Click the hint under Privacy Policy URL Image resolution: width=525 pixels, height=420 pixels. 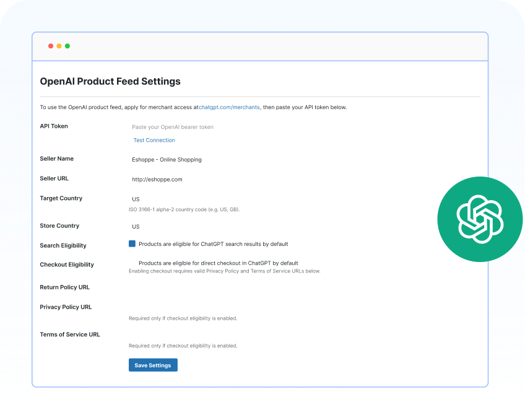pos(183,318)
